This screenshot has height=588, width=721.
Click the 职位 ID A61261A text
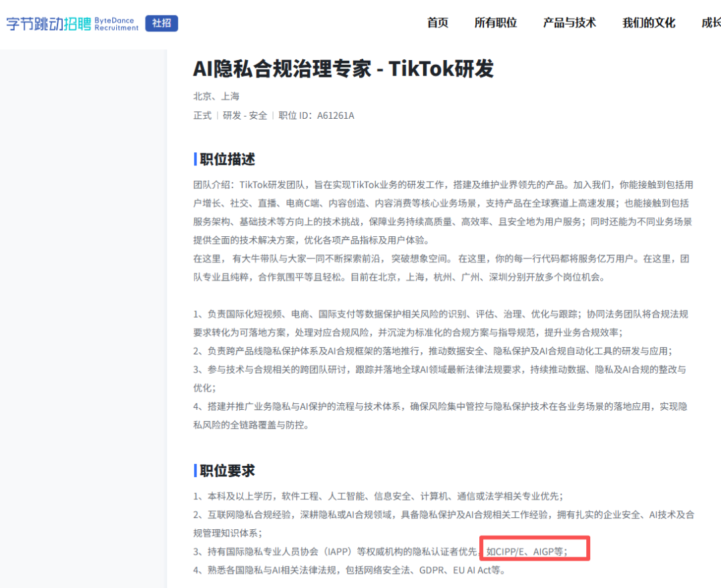click(316, 115)
